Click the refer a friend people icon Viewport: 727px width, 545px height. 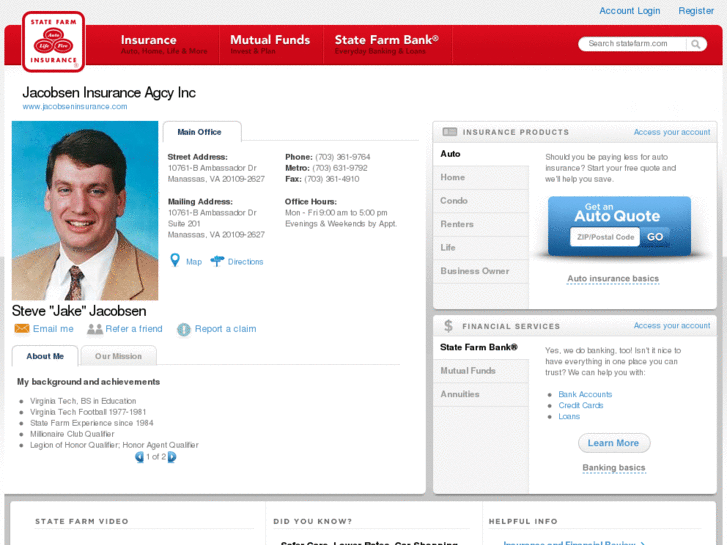click(x=95, y=329)
